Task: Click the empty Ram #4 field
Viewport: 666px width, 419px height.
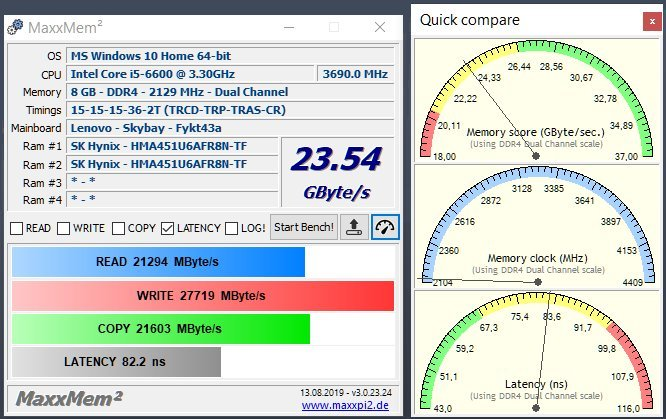Action: point(172,199)
